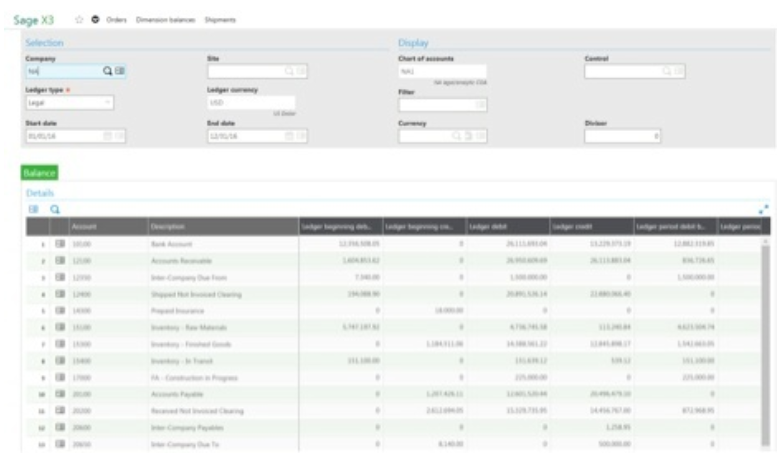Open row icon for Inventory - In Transit

pyautogui.click(x=60, y=360)
